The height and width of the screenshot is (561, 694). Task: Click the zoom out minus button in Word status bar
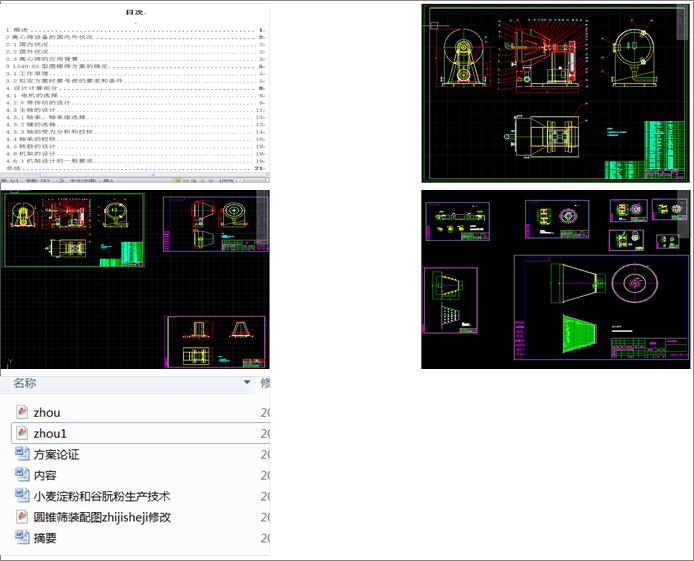(x=240, y=181)
